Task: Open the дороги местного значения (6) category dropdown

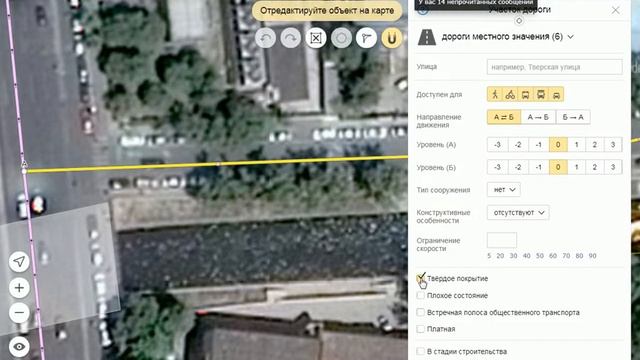Action: tap(508, 37)
